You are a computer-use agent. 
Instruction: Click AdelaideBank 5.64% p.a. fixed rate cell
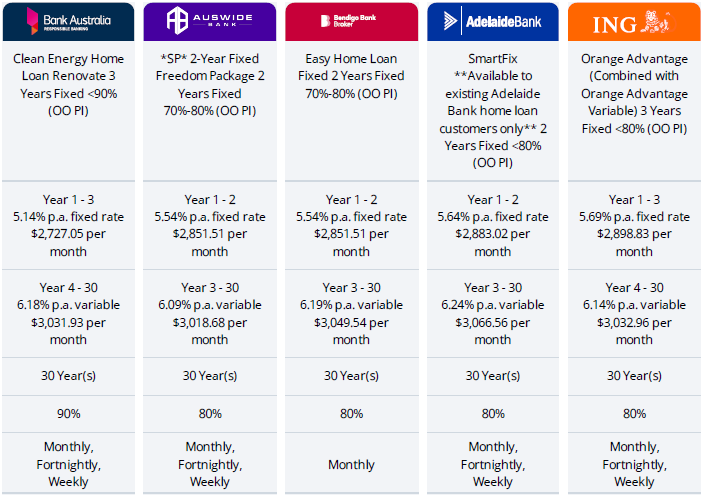pyautogui.click(x=493, y=226)
